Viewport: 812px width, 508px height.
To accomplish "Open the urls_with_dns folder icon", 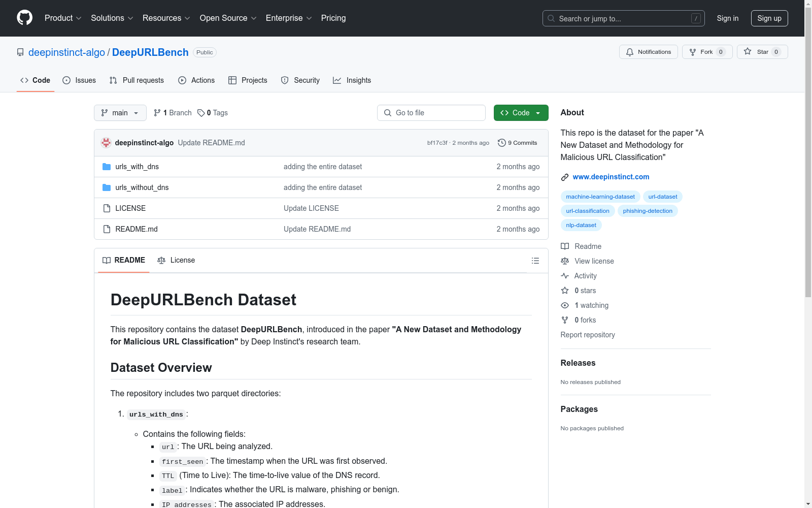I will tap(107, 167).
